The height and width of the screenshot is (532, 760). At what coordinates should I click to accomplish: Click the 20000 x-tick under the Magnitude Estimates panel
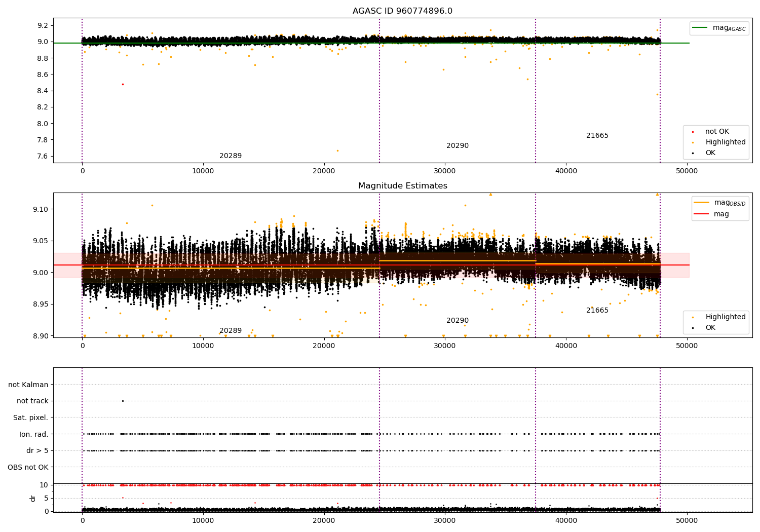point(324,346)
